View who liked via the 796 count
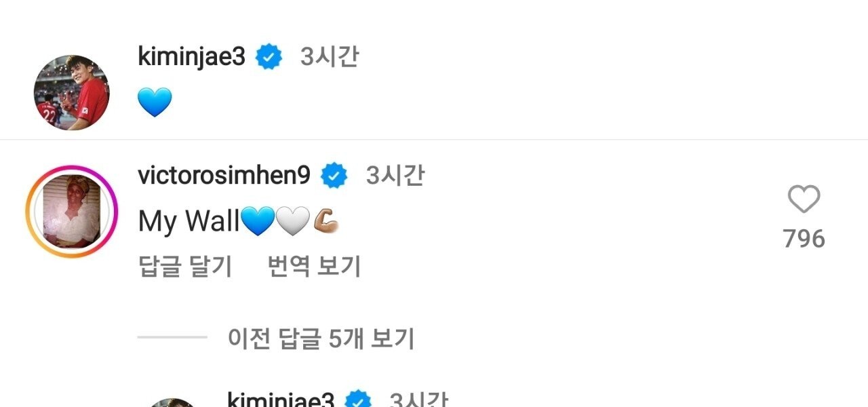The image size is (868, 407). 804,239
